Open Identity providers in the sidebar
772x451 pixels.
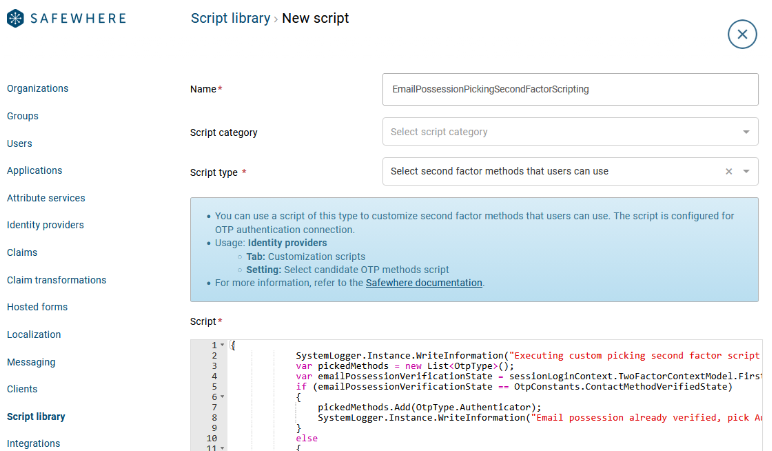[45, 225]
